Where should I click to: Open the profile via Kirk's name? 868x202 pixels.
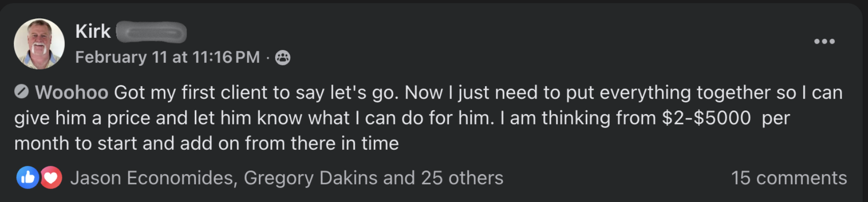coord(93,31)
